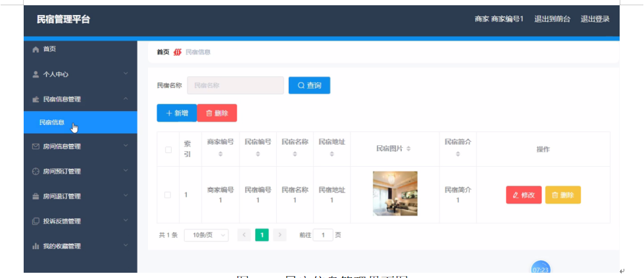
Task: Click the circular icon for 房间预订管理
Action: pyautogui.click(x=36, y=172)
